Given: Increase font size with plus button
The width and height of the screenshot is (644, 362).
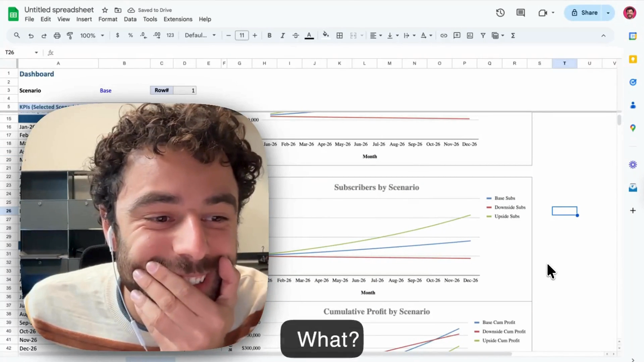Looking at the screenshot, I should click(255, 36).
